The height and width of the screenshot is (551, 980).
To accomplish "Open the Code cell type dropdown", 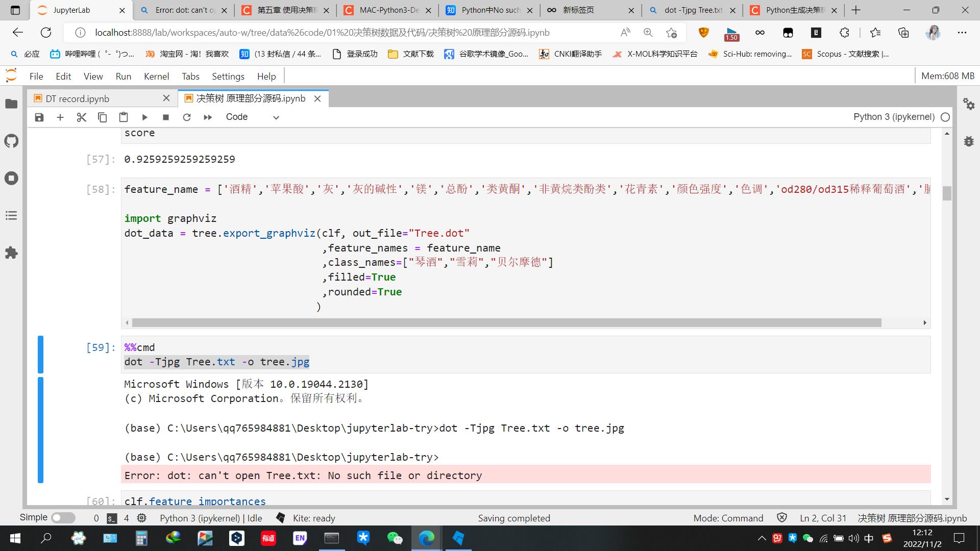I will 253,117.
